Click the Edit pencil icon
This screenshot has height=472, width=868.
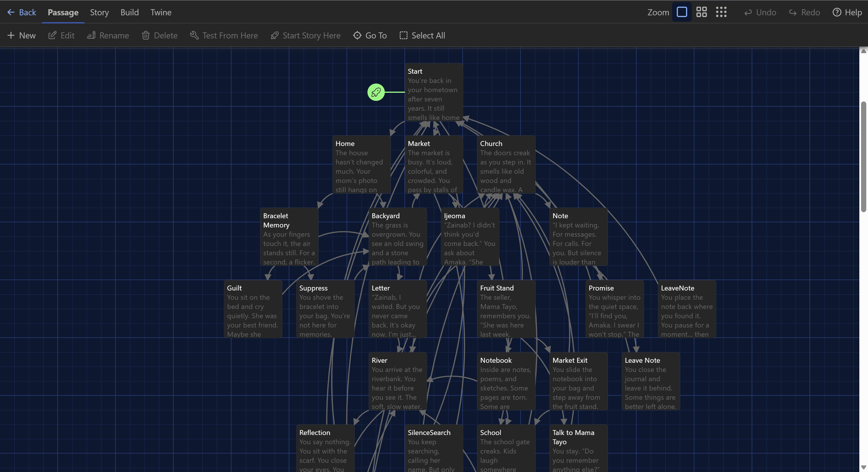(52, 35)
